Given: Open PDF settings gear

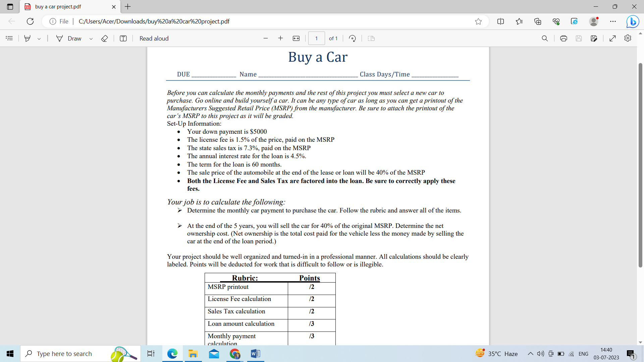Looking at the screenshot, I should (x=628, y=38).
